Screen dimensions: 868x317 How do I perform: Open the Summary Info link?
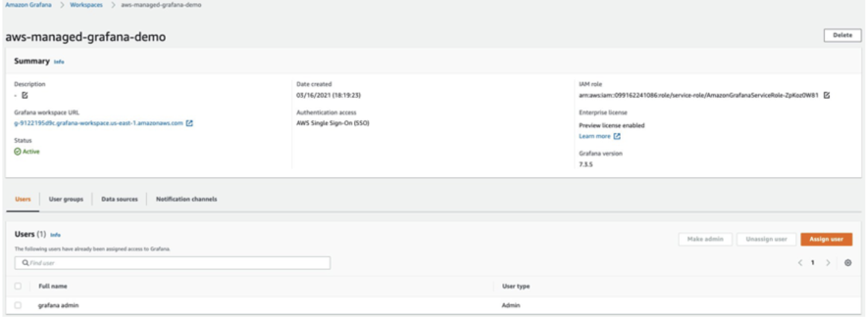(59, 62)
